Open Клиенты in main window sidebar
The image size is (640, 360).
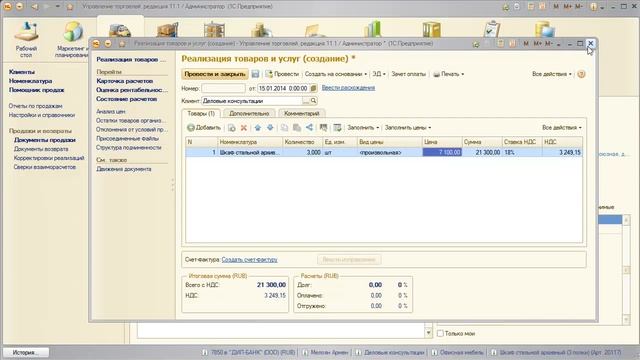tap(22, 72)
